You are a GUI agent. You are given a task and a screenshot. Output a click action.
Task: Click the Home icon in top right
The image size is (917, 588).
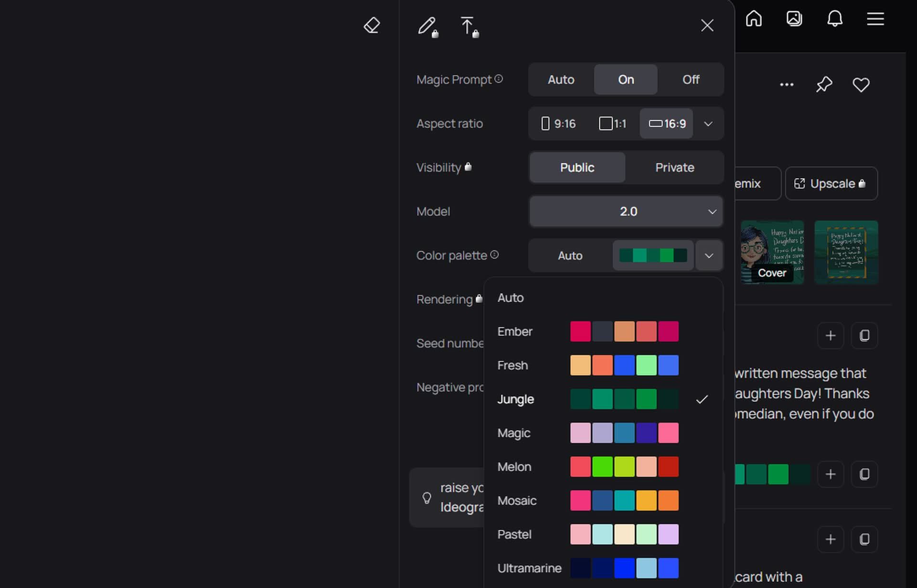pyautogui.click(x=754, y=19)
